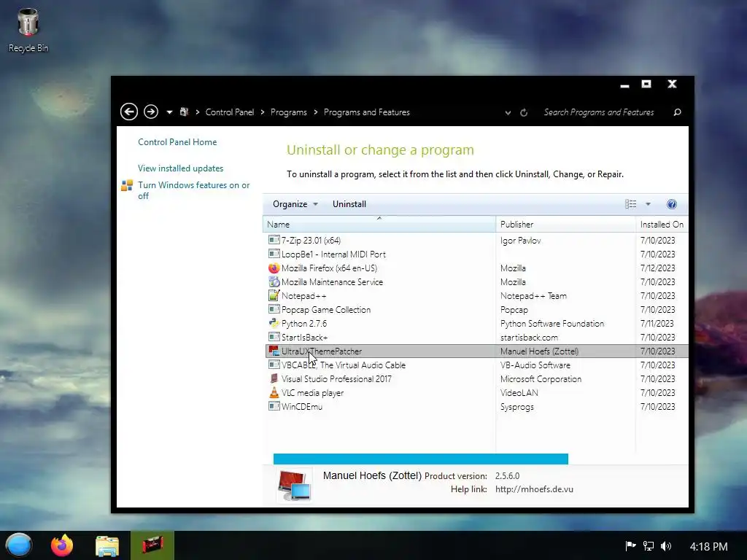Click UltraUXThemePatcher details pane thumbnail
This screenshot has width=747, height=560.
(x=294, y=486)
